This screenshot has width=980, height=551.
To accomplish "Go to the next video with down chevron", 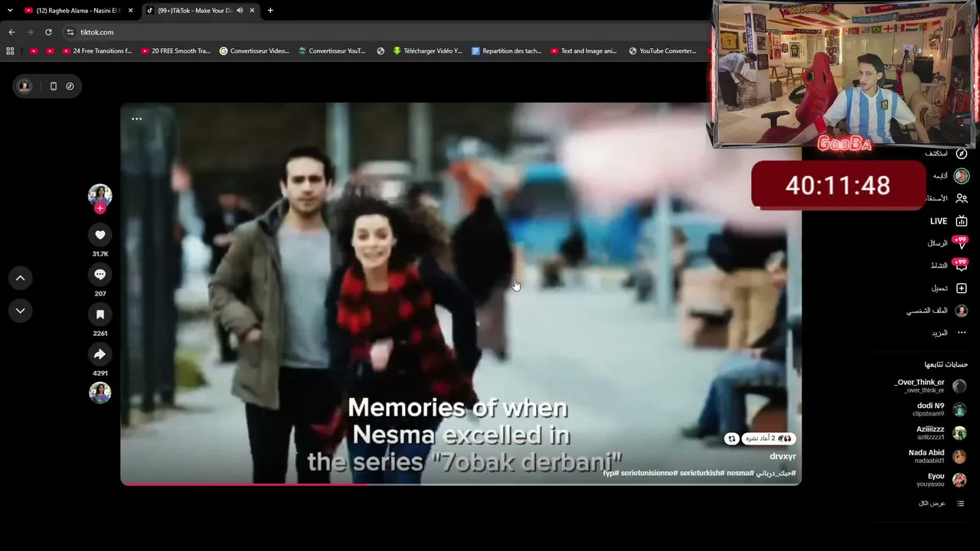I will pos(21,311).
